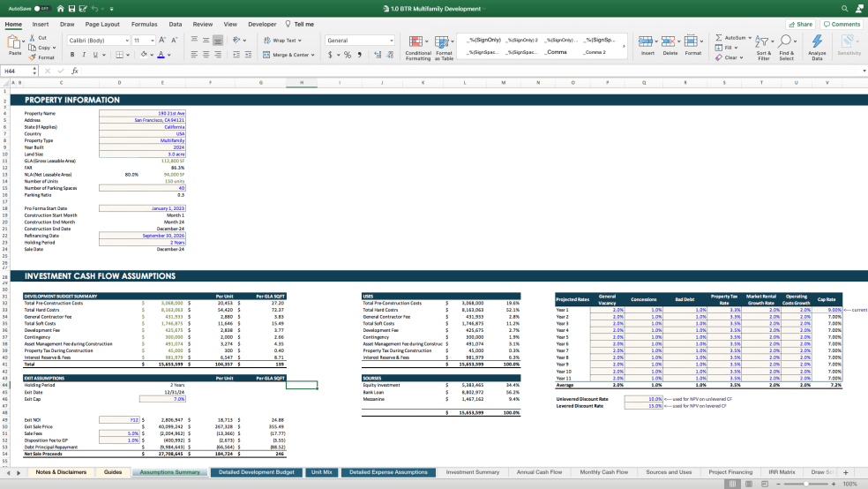Click the Conditional Formatting icon

coord(417,42)
